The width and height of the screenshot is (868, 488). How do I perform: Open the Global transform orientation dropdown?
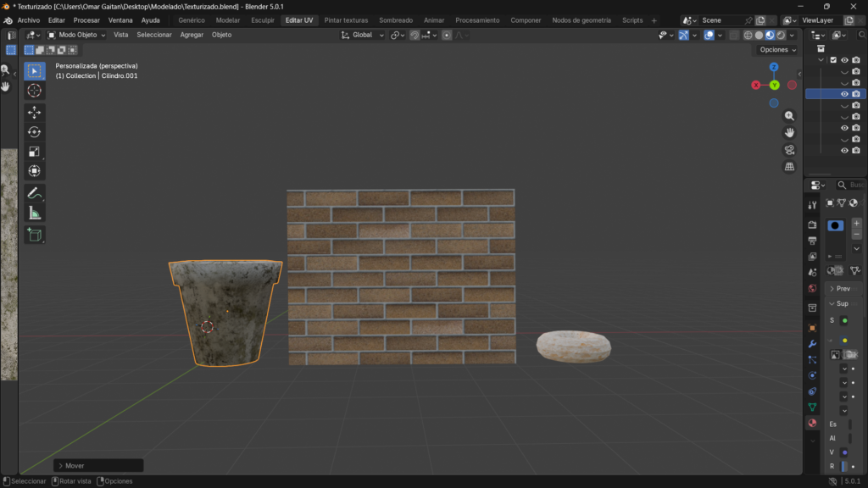click(363, 35)
